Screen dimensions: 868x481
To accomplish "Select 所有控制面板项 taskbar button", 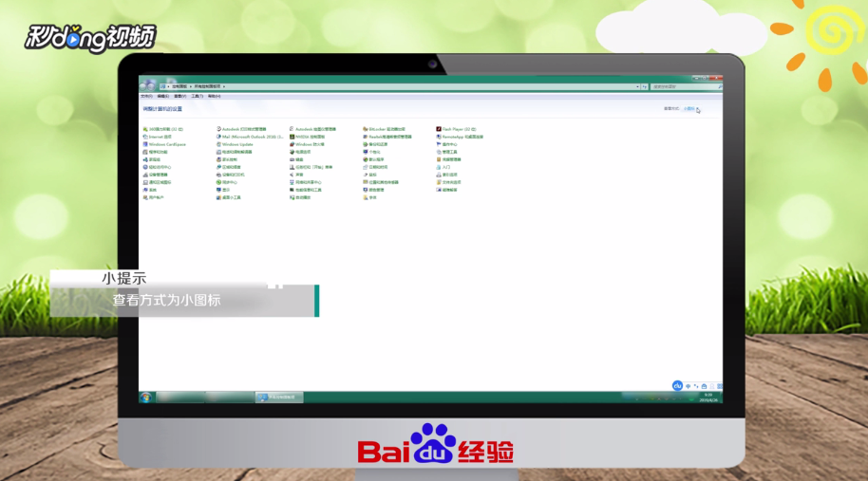I will pyautogui.click(x=279, y=398).
